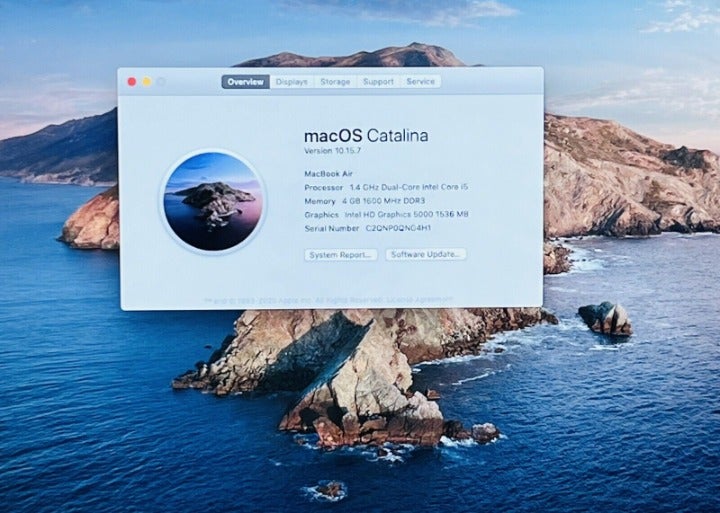Open the Displays tab
The width and height of the screenshot is (720, 513).
pyautogui.click(x=292, y=82)
